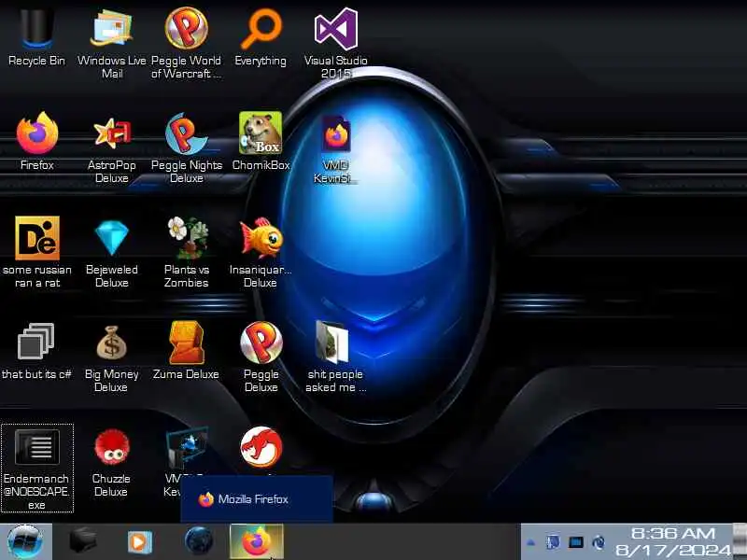
Task: Click the Firefox taskbar button
Action: [x=256, y=542]
